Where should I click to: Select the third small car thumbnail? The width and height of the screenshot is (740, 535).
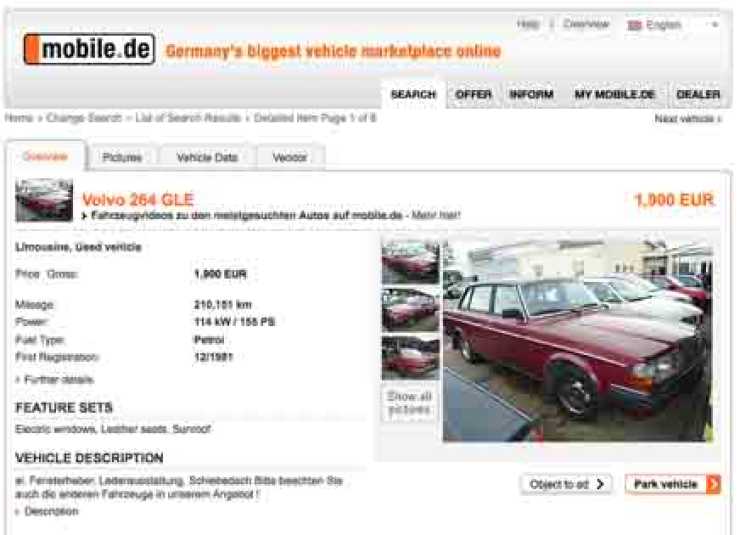click(x=410, y=357)
